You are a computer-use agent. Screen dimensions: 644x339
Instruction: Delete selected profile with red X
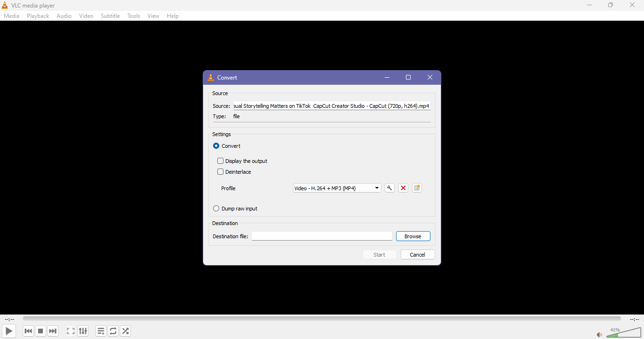(x=403, y=188)
